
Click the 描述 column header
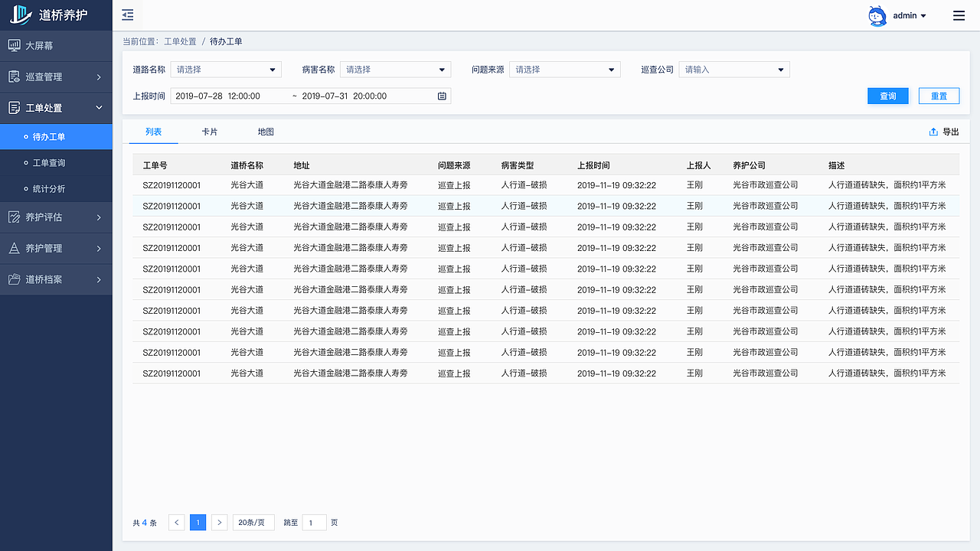tap(837, 165)
